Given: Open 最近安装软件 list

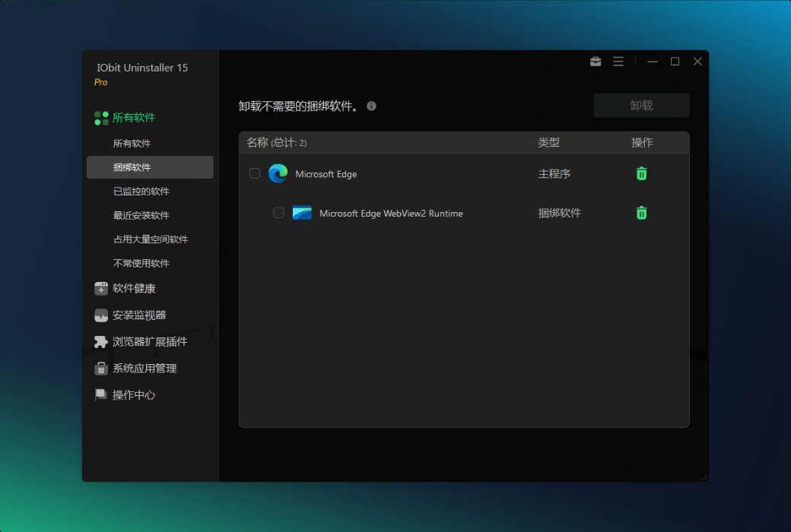Looking at the screenshot, I should pyautogui.click(x=141, y=215).
